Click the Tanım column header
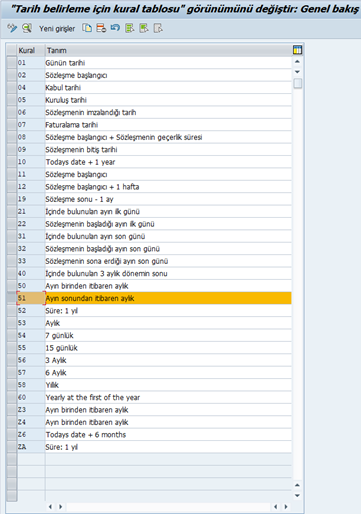 168,50
